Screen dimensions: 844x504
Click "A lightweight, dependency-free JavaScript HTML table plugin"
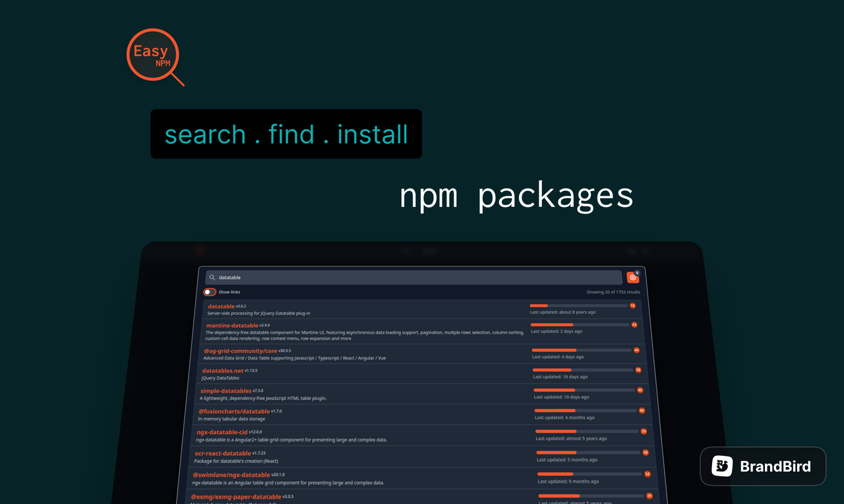[263, 398]
